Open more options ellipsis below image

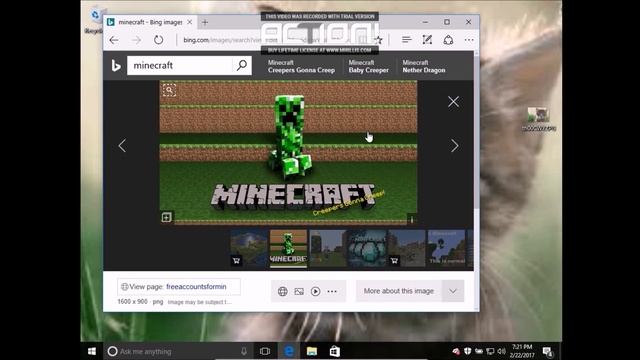[x=332, y=291]
